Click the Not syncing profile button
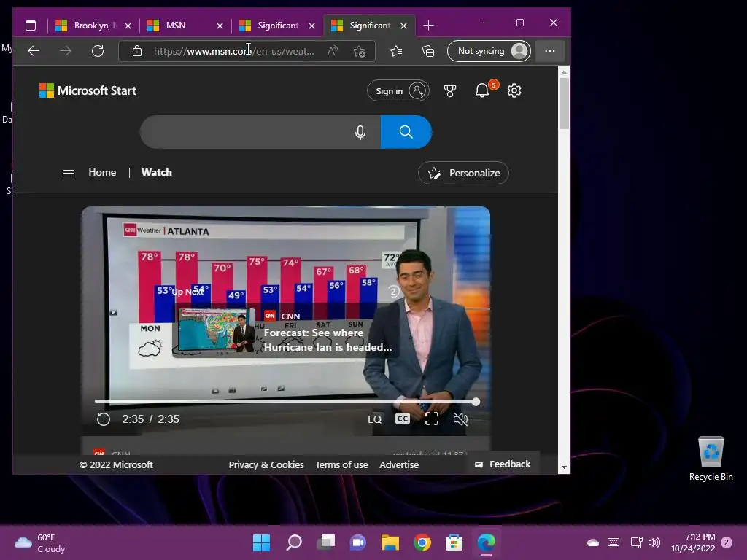 click(x=489, y=51)
